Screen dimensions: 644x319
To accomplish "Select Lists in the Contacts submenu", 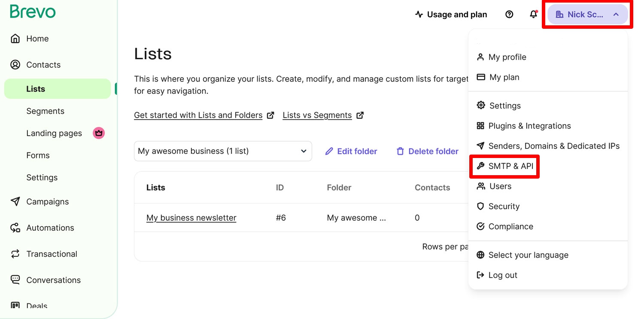I will [58, 89].
